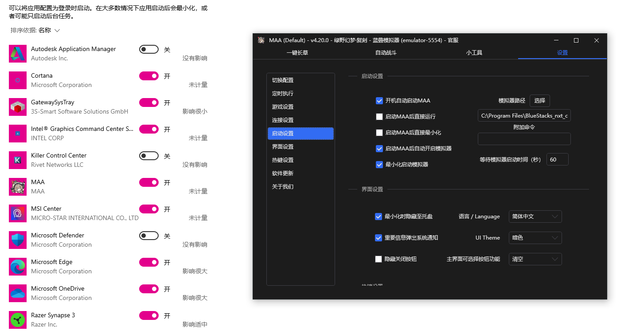Click the MAA icon in the startup list
Image resolution: width=644 pixels, height=331 pixels.
point(17,187)
